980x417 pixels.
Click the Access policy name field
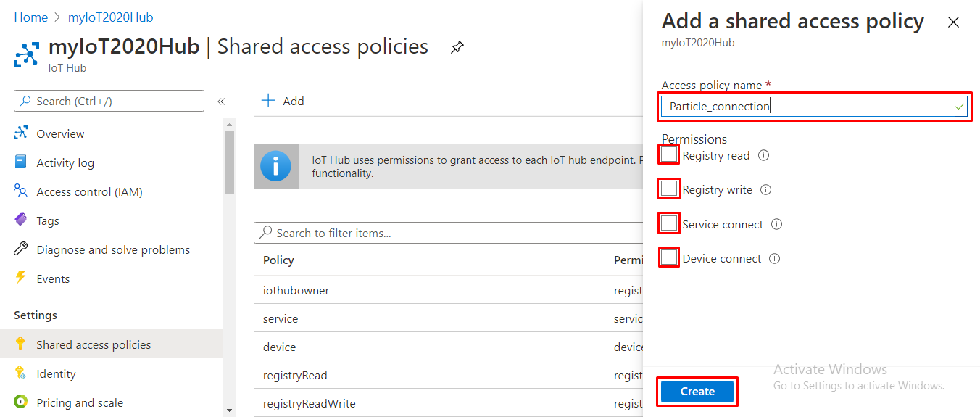pos(815,107)
